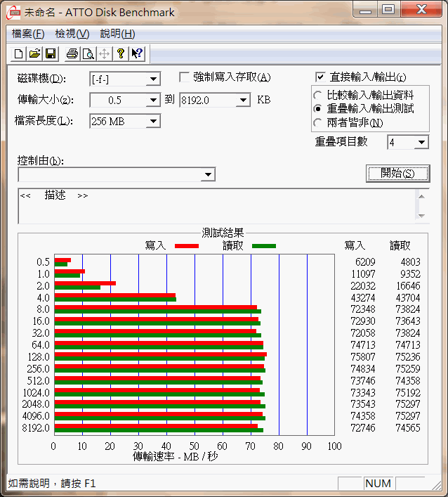Click the NUM indicator in status bar
Image resolution: width=448 pixels, height=497 pixels.
[x=378, y=484]
